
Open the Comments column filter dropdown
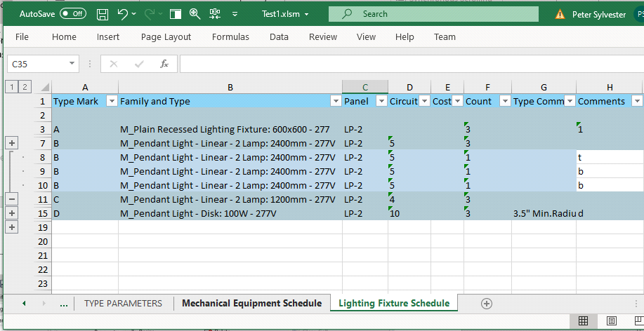tap(637, 101)
